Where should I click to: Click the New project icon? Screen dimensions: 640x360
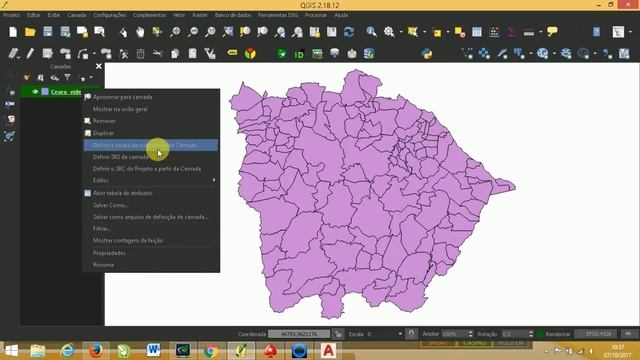[x=13, y=32]
